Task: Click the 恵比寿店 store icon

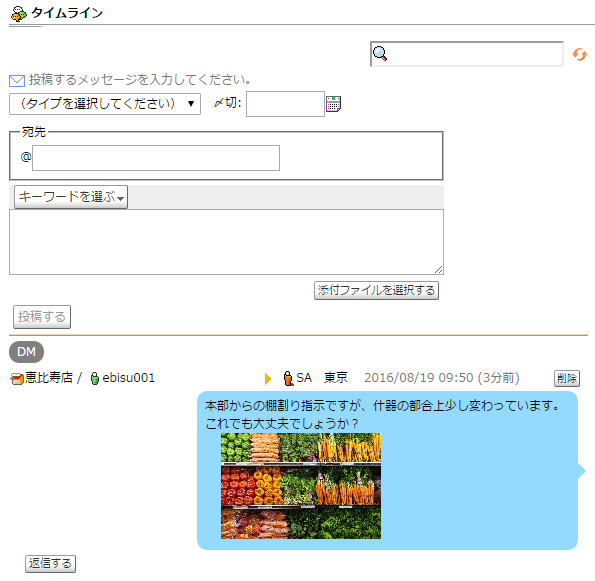Action: coord(17,378)
